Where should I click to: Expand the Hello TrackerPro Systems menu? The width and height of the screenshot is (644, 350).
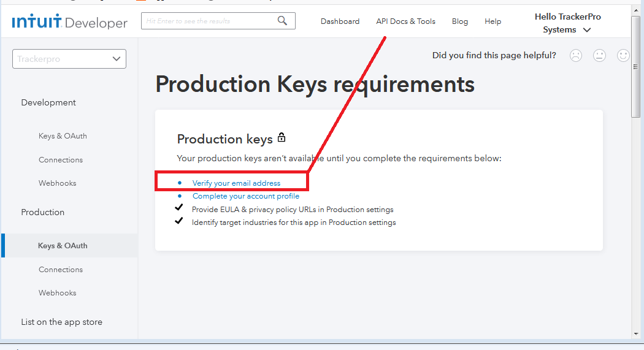567,23
